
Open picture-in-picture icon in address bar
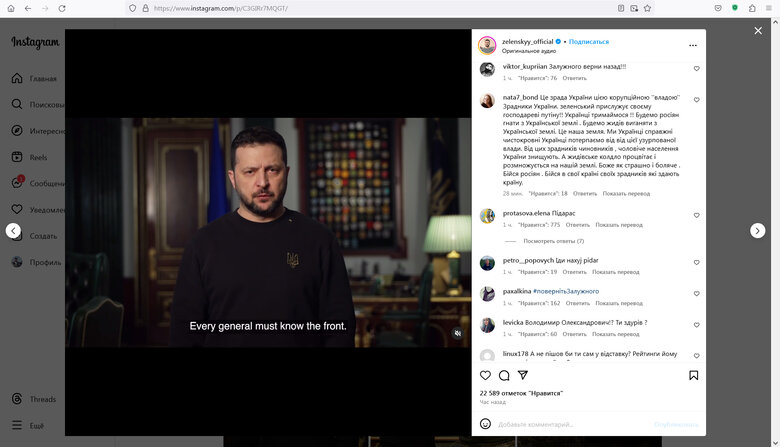634,8
